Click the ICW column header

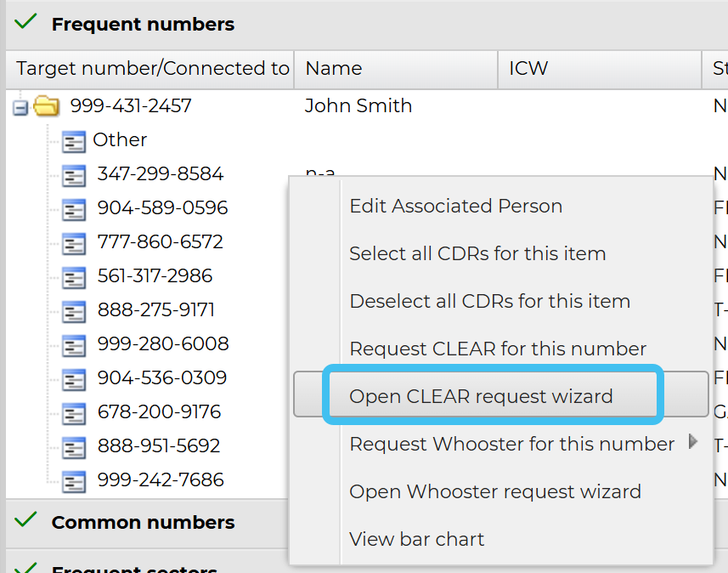(x=528, y=69)
